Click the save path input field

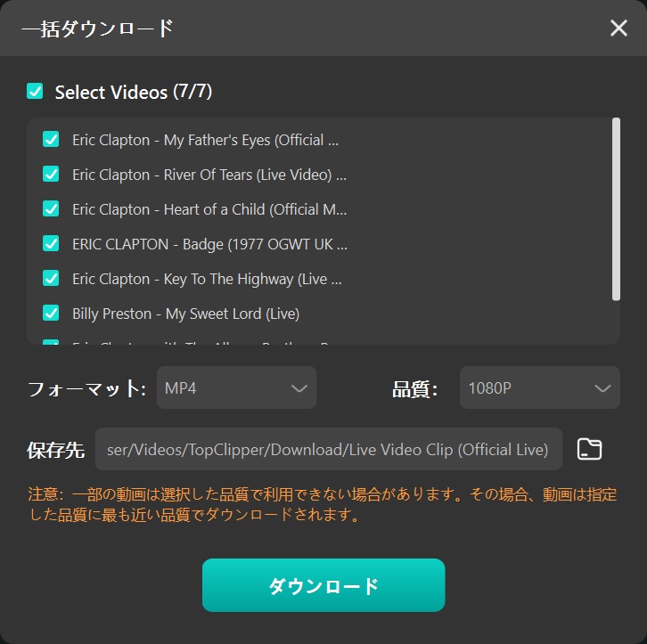329,449
